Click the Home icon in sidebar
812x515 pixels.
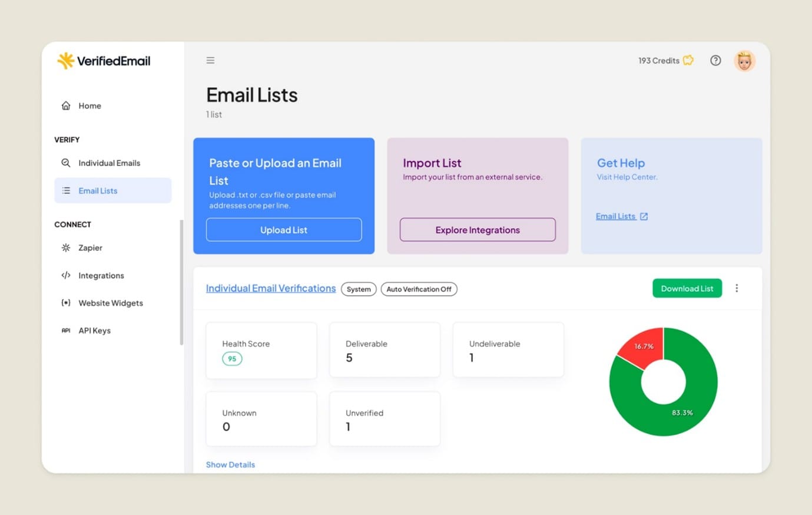(66, 105)
